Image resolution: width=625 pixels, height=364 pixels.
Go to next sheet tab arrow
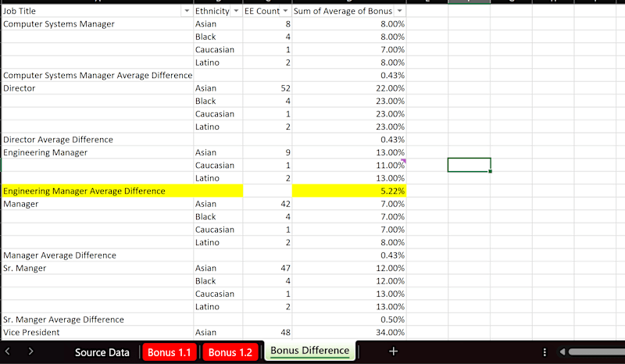click(x=30, y=352)
